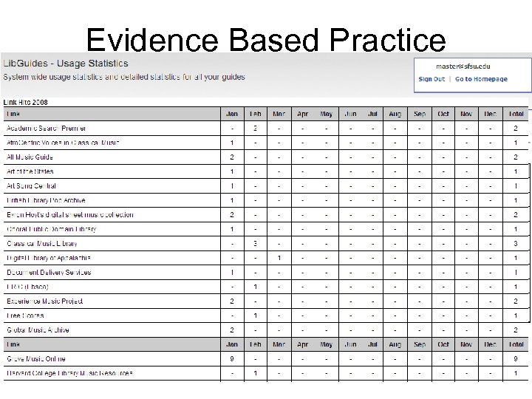The width and height of the screenshot is (532, 399).
Task: Click the LibGuides - Usage Statistics heading
Action: 66,64
